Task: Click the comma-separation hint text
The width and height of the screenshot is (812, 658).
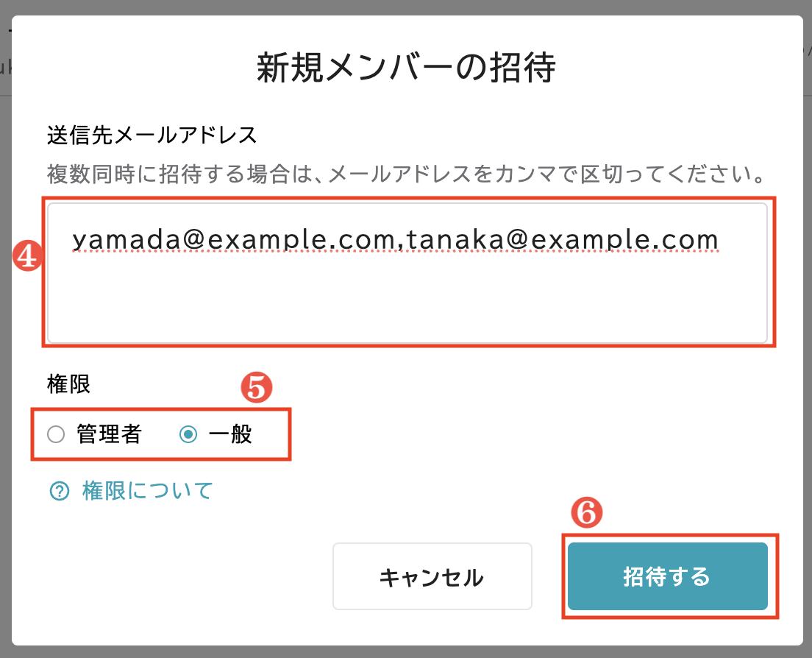Action: pyautogui.click(x=403, y=175)
